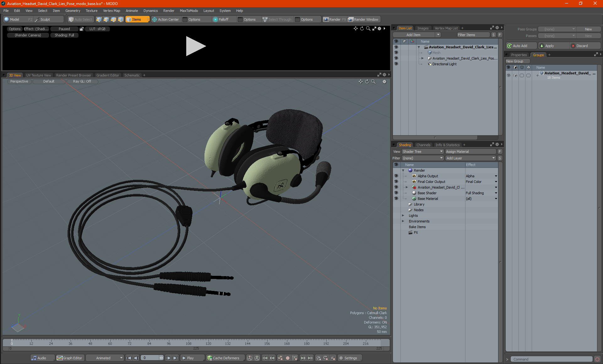603x364 pixels.
Task: Open the Audio settings icon
Action: 34,358
